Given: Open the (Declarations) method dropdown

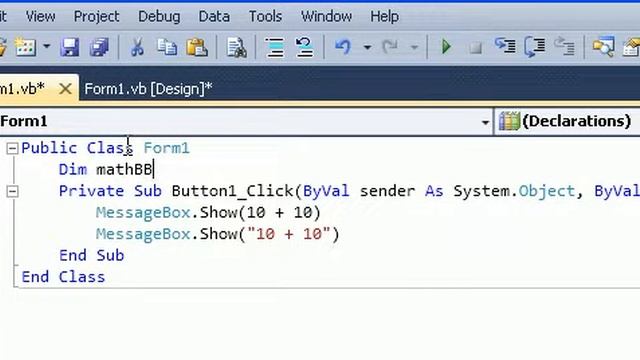Looking at the screenshot, I should click(x=567, y=122).
